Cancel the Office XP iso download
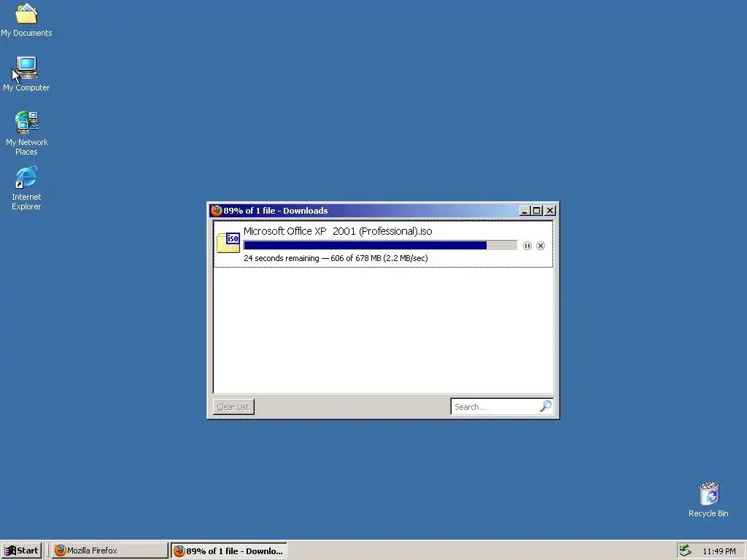The height and width of the screenshot is (560, 747). click(541, 246)
